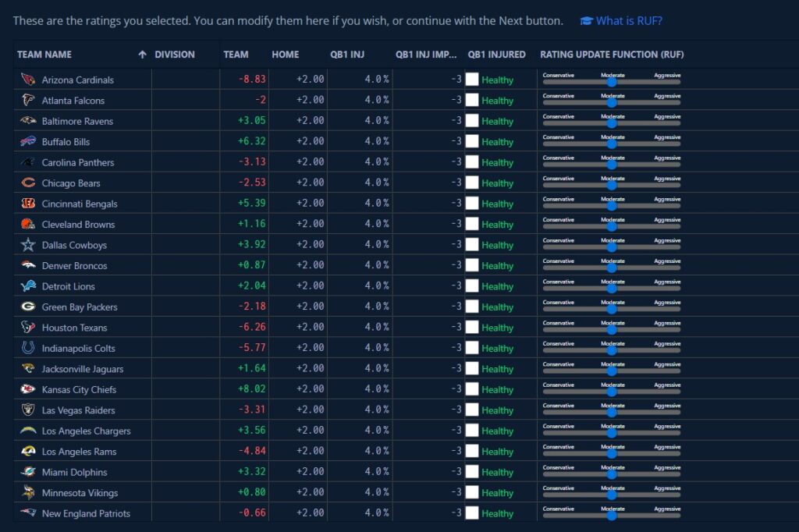
Task: Click the Jacksonville Jaguars team logo
Action: 28,368
